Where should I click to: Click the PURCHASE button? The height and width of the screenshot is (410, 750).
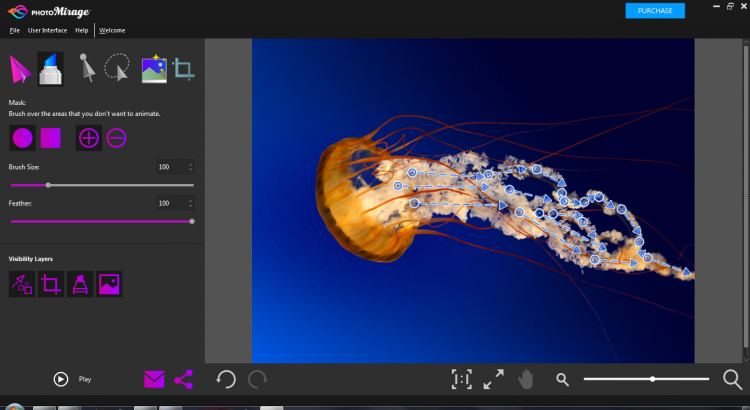pyautogui.click(x=655, y=11)
